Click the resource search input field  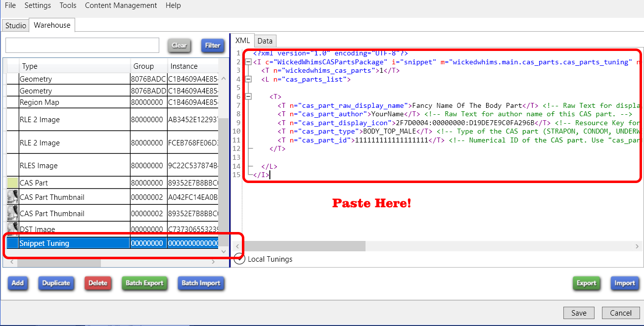(82, 45)
